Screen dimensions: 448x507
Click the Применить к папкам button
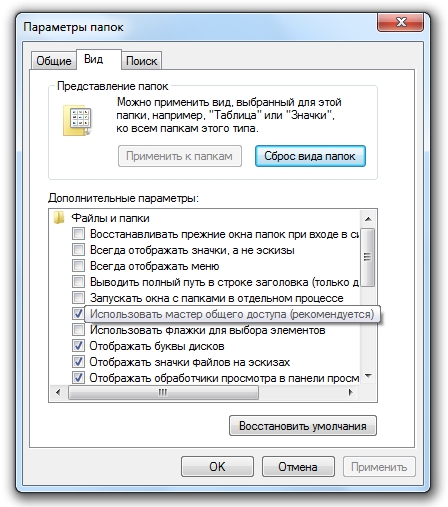pyautogui.click(x=180, y=156)
